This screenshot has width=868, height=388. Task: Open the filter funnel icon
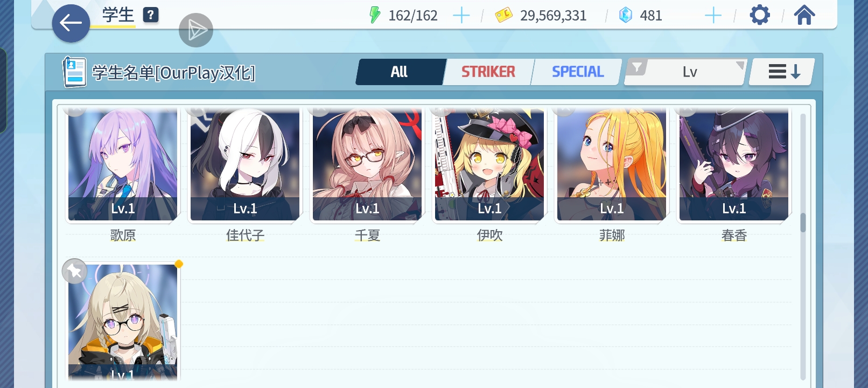coord(638,67)
